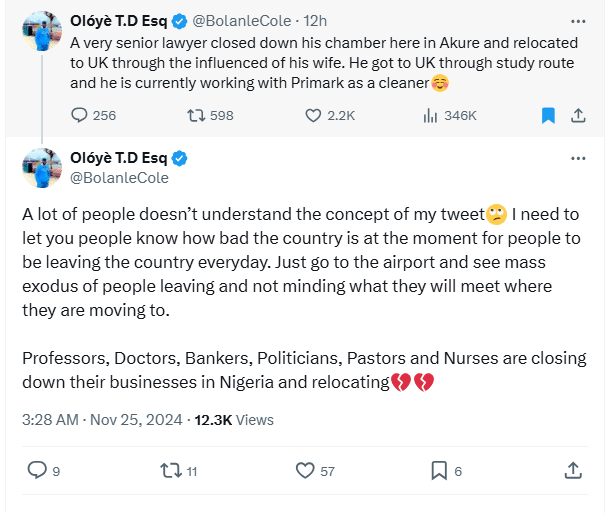Viewport: 609px width, 513px height.
Task: Open more options on the main tweet
Action: click(577, 159)
